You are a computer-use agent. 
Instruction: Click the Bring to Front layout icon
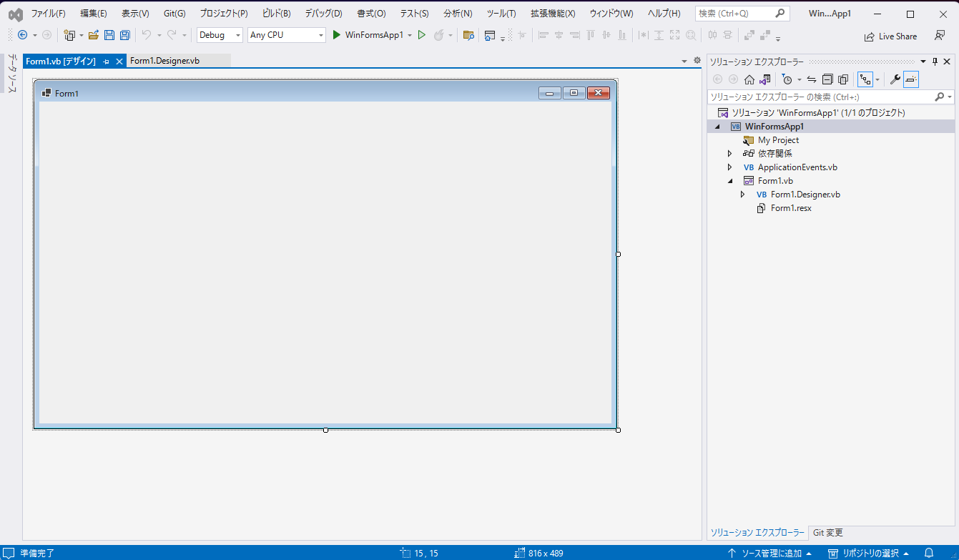tap(749, 35)
